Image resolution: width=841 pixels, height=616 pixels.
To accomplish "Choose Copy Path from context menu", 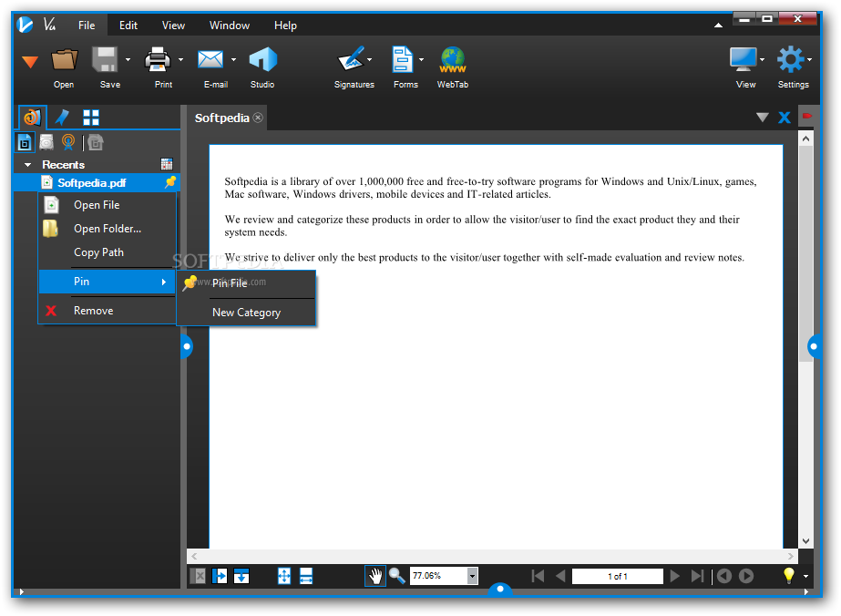I will click(108, 252).
